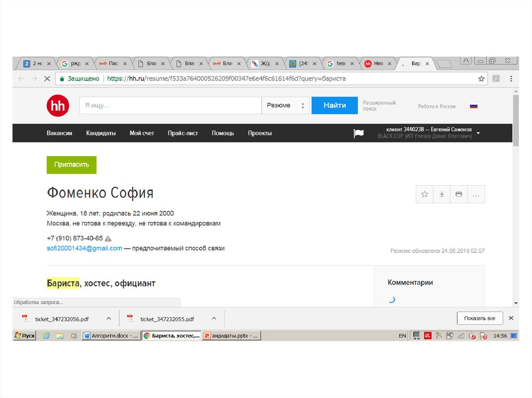Click the Я ищу search field
The image size is (532, 398).
170,105
